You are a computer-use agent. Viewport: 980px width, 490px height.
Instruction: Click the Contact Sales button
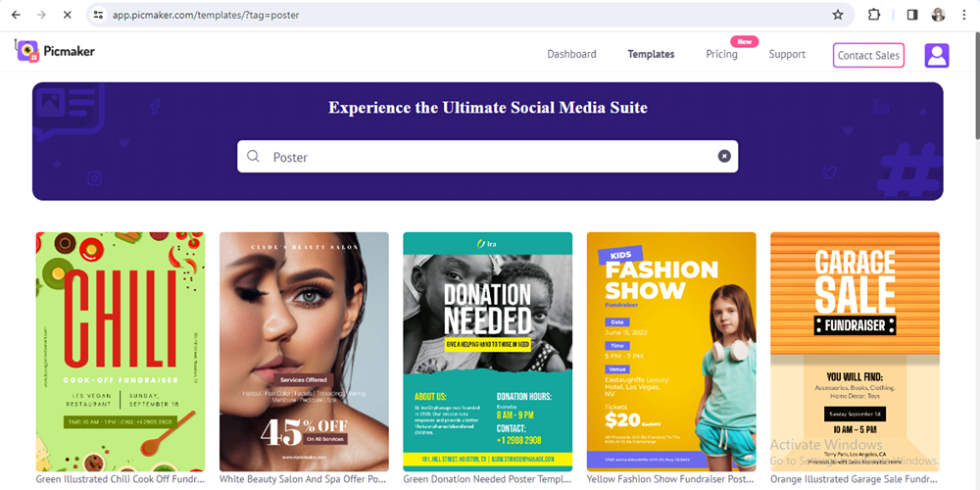tap(868, 55)
